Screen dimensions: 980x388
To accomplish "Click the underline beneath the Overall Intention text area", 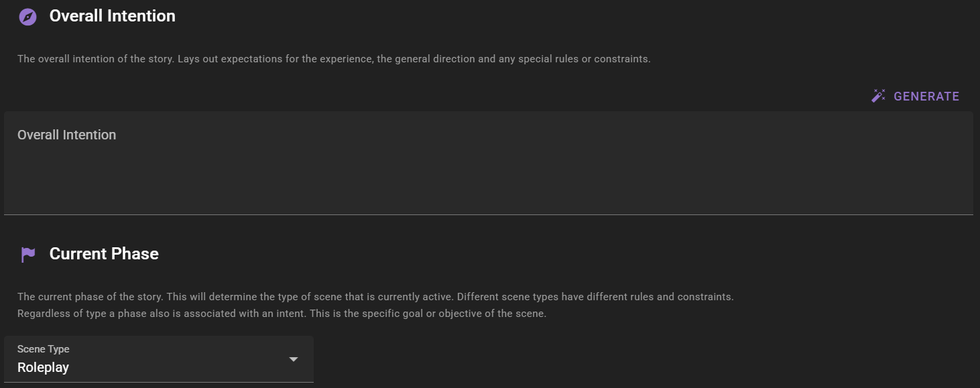I will (488, 214).
